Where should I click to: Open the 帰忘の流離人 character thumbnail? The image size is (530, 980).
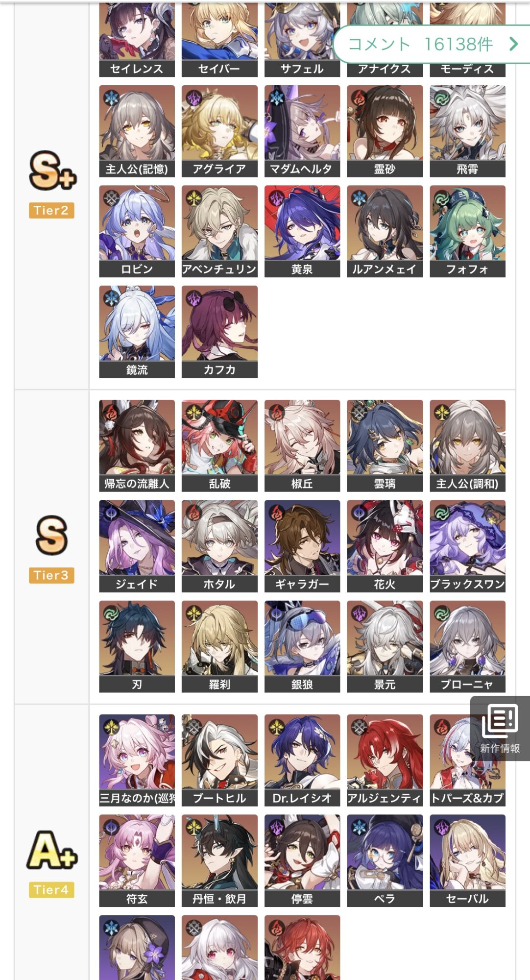(x=137, y=446)
